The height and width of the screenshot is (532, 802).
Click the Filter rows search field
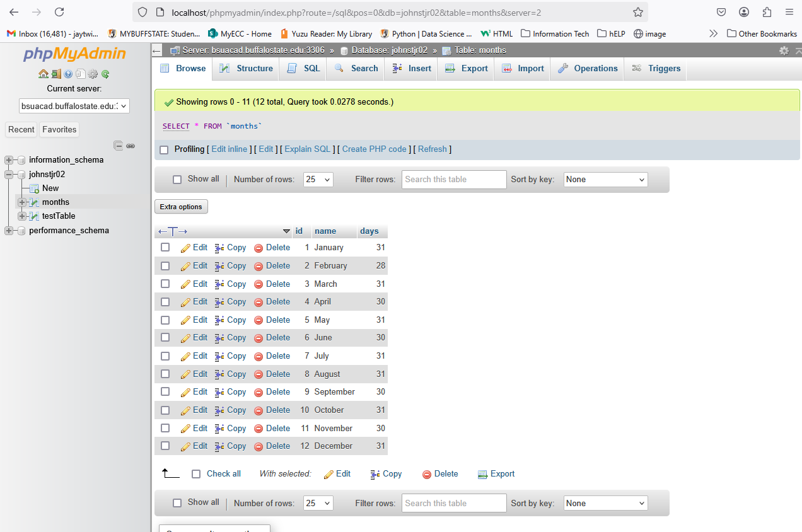(x=453, y=179)
